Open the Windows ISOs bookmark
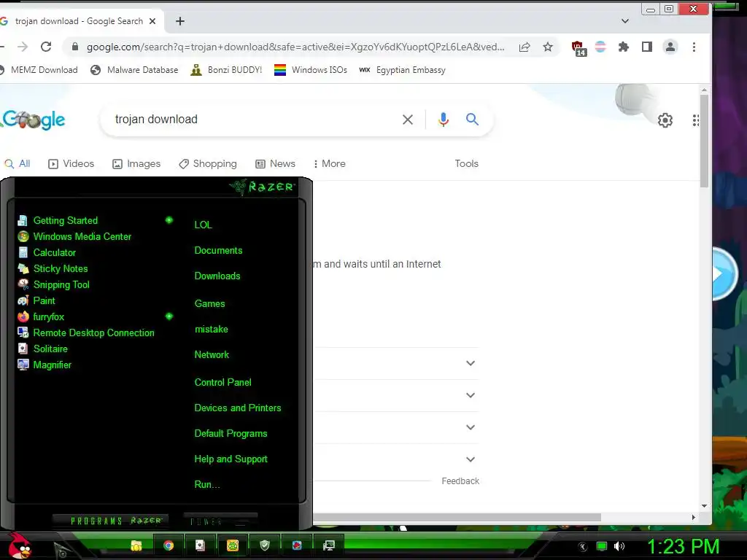Viewport: 747px width, 560px height. [x=311, y=70]
